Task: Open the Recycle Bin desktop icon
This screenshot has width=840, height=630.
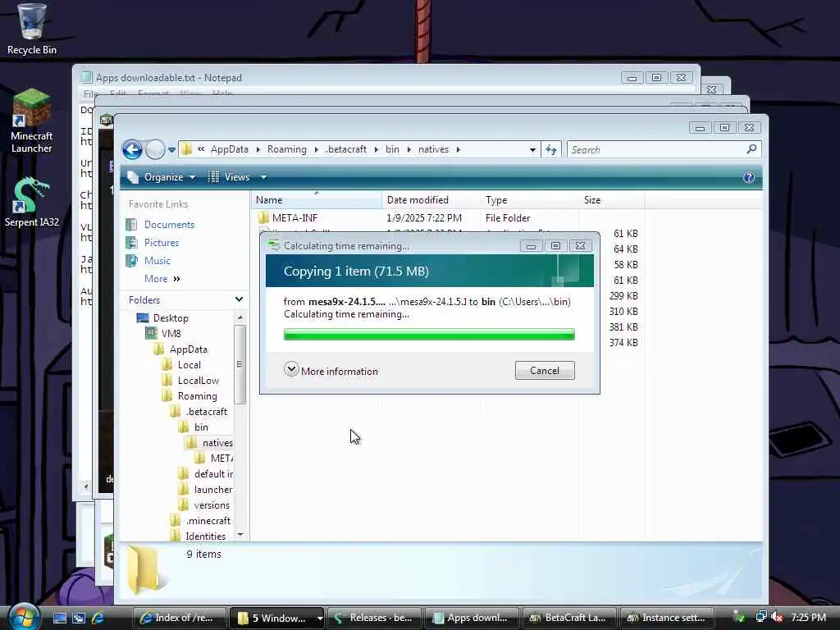Action: (32, 29)
